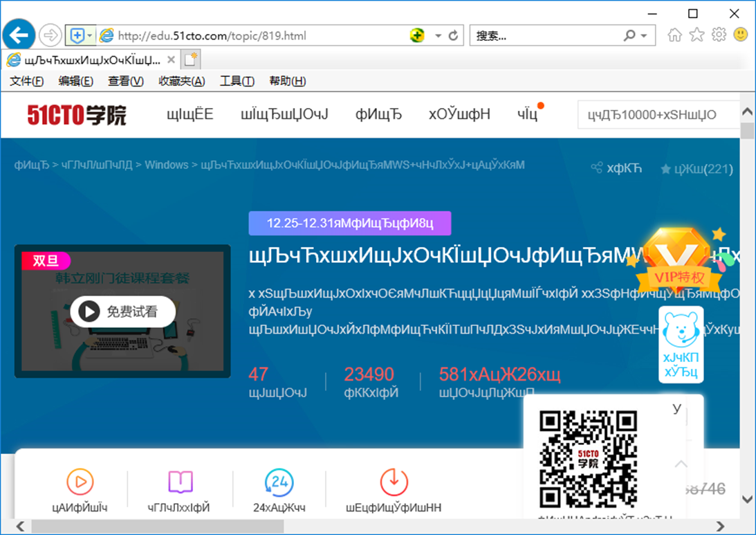This screenshot has height=535, width=756.
Task: Click the blue 24-hour icon
Action: coord(279,482)
